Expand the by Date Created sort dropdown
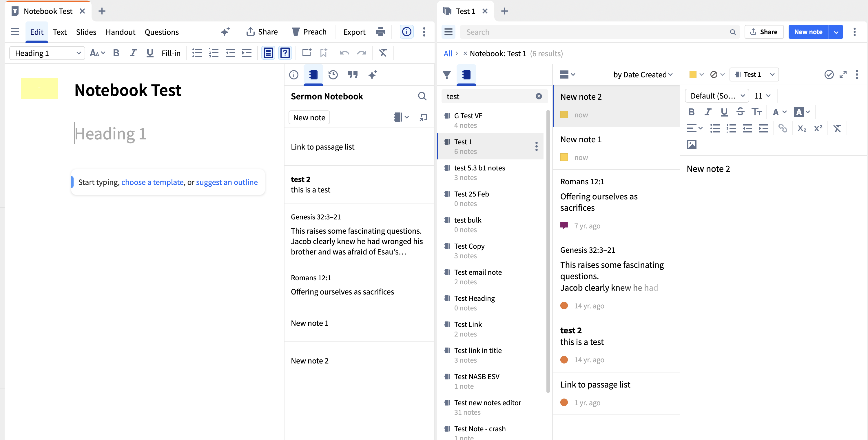This screenshot has height=440, width=868. click(x=643, y=74)
